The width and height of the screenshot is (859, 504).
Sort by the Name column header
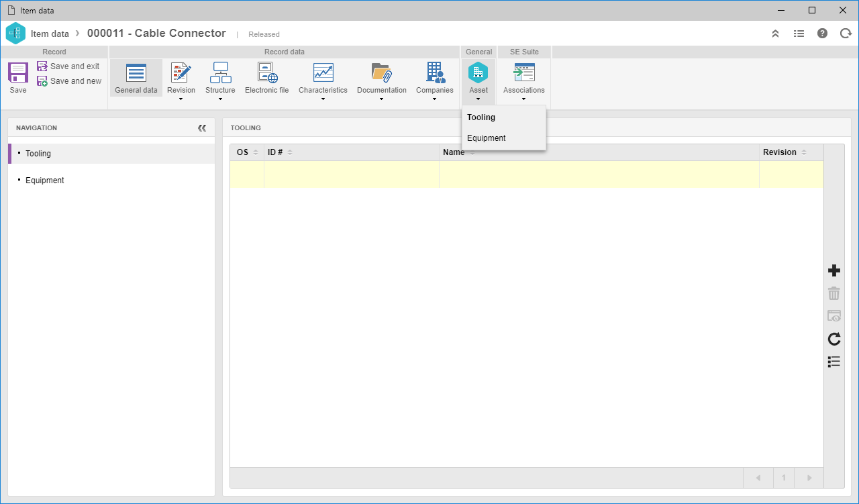tap(599, 152)
